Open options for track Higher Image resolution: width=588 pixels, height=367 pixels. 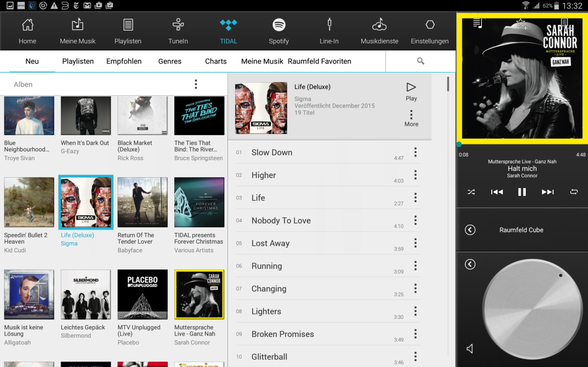(415, 175)
